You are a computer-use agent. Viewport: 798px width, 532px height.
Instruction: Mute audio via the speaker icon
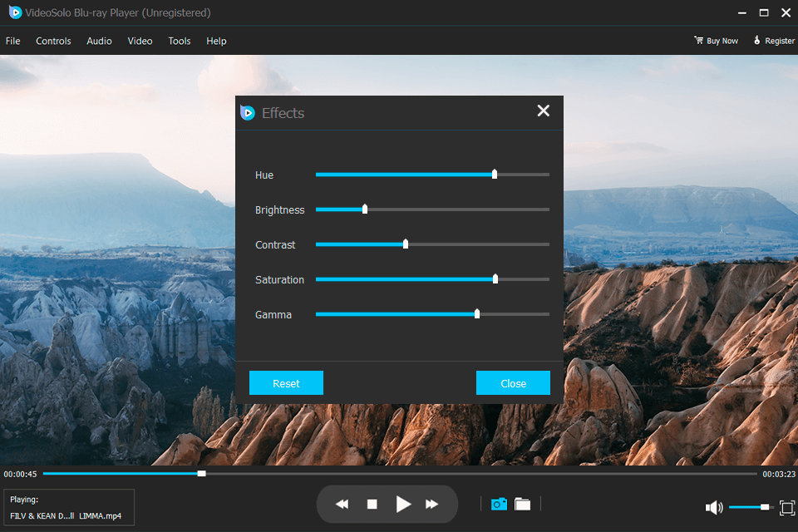713,507
